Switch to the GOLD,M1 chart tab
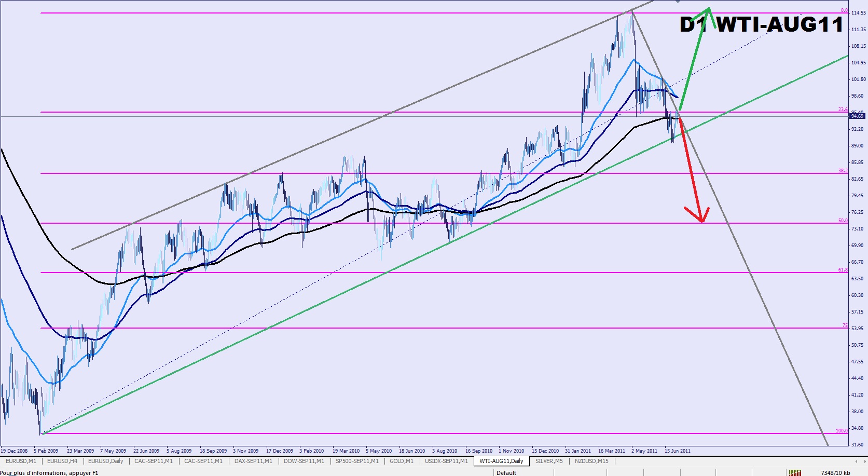Screen dimensions: 868x476 pos(402,461)
